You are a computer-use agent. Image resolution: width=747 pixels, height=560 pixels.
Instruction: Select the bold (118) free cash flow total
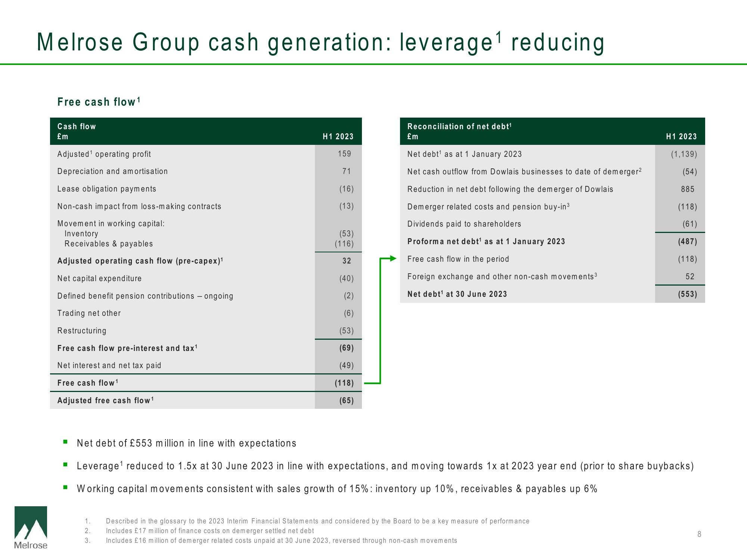click(x=344, y=383)
